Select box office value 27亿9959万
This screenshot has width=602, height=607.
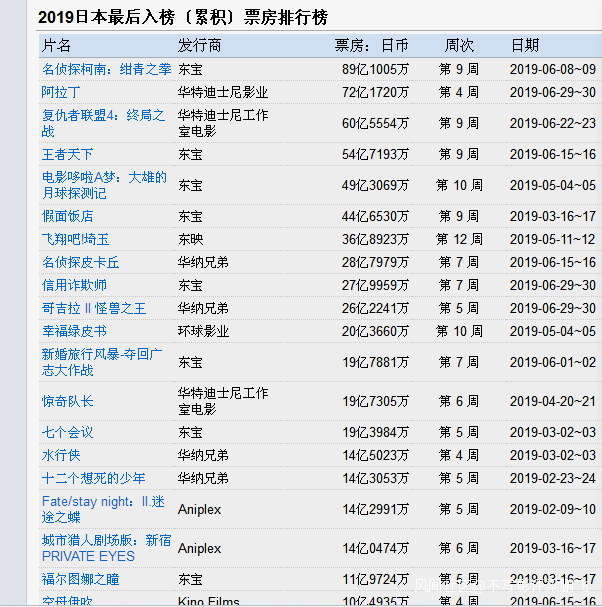click(375, 285)
